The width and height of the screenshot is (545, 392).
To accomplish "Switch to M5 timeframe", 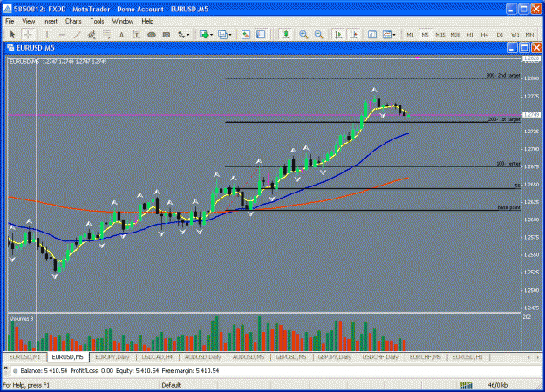I will click(x=425, y=35).
